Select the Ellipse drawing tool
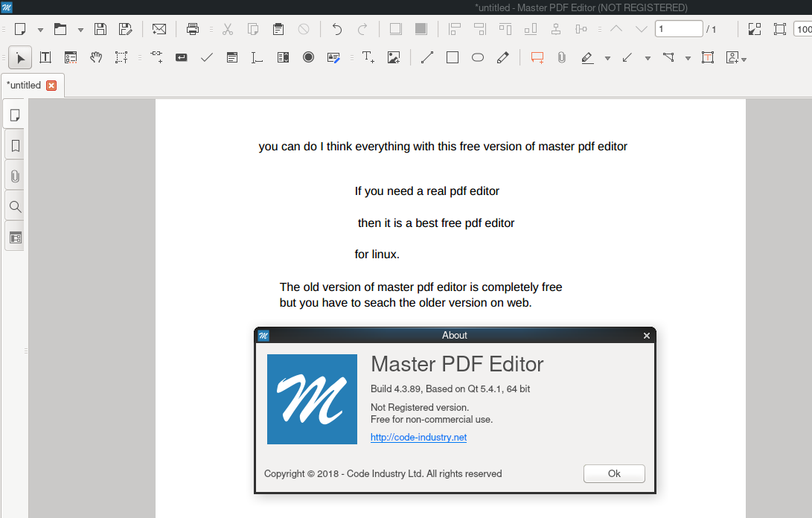Image resolution: width=812 pixels, height=518 pixels. [478, 57]
